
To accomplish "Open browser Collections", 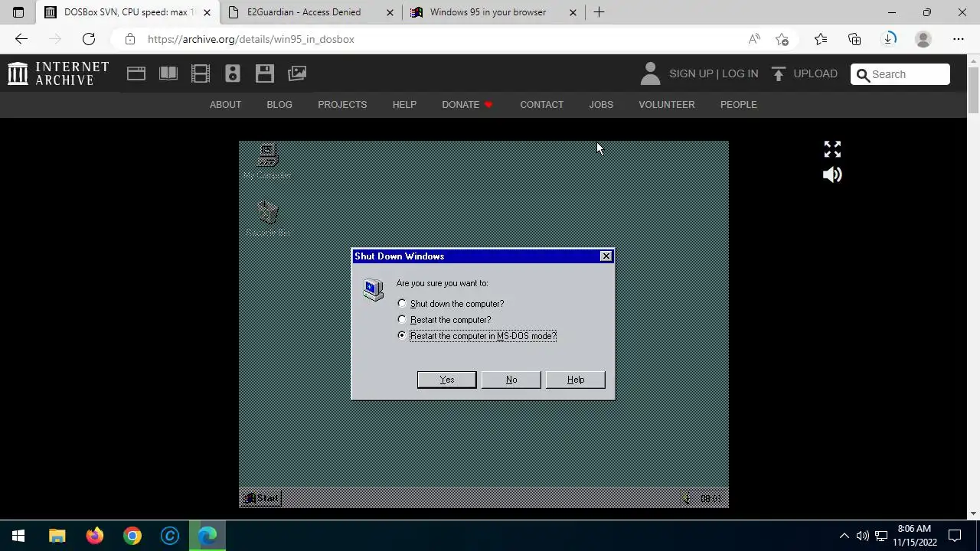I will tap(854, 39).
